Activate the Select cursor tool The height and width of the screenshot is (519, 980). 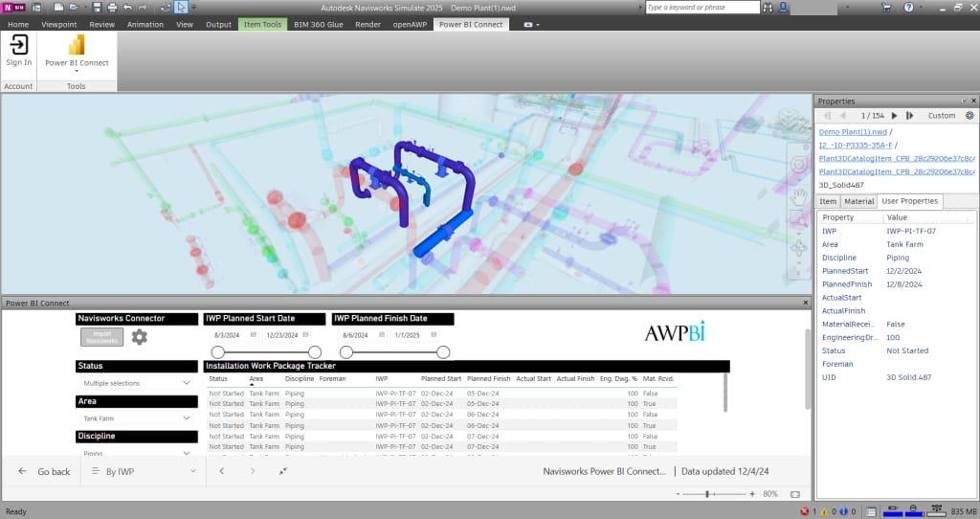pos(181,8)
